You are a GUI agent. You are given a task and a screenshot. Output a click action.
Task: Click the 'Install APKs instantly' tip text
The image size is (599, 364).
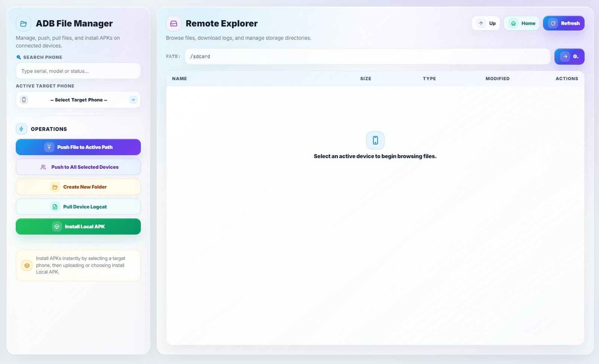click(80, 265)
